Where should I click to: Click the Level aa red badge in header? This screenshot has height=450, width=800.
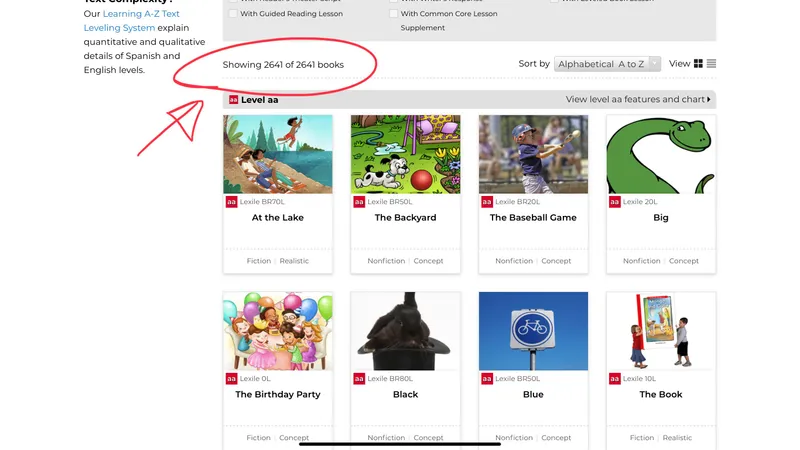point(233,99)
